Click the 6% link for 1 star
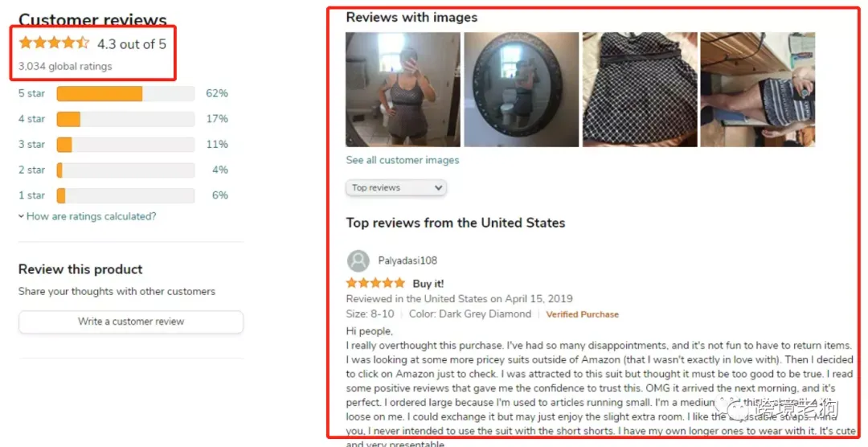 tap(220, 195)
